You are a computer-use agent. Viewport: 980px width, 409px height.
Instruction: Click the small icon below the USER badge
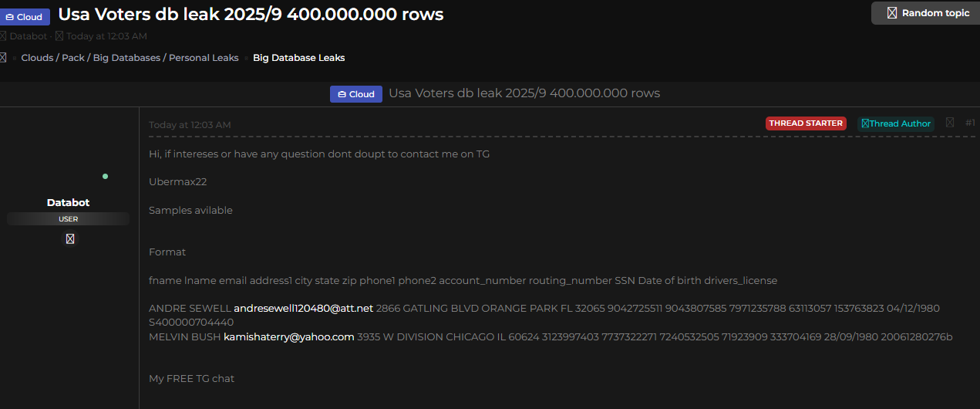70,239
